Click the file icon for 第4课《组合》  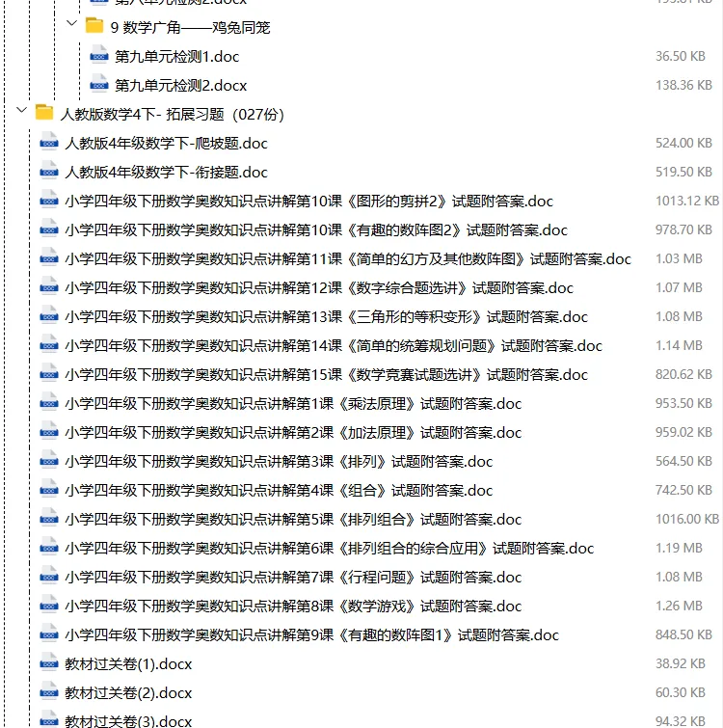tap(49, 488)
